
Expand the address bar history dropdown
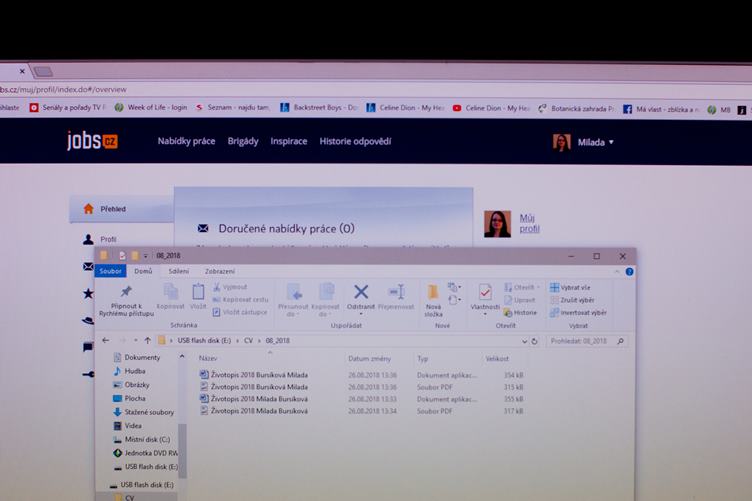(524, 341)
